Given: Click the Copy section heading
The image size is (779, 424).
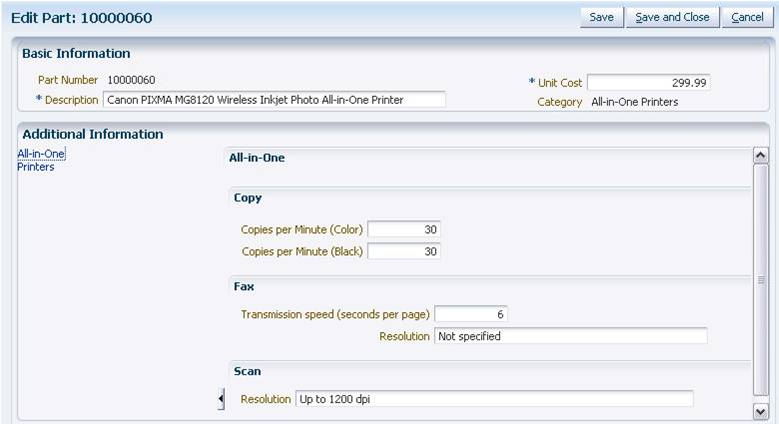Looking at the screenshot, I should [247, 198].
